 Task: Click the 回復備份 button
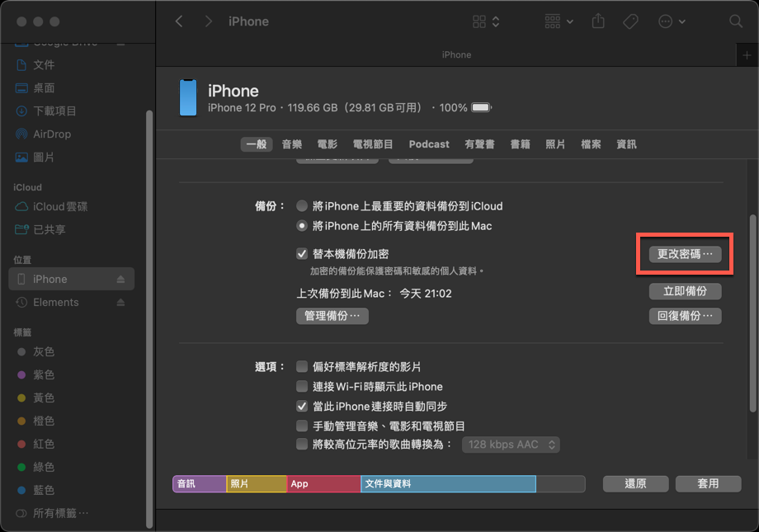(x=685, y=316)
